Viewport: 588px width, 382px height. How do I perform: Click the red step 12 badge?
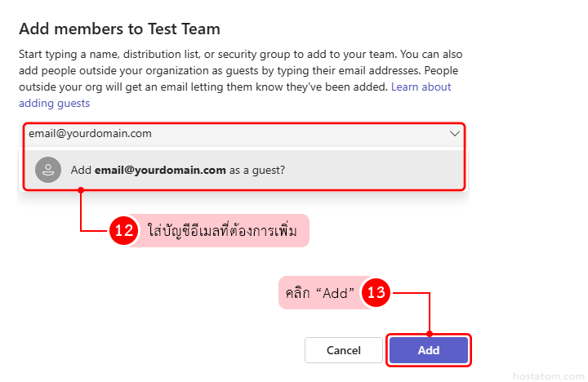[x=124, y=230]
